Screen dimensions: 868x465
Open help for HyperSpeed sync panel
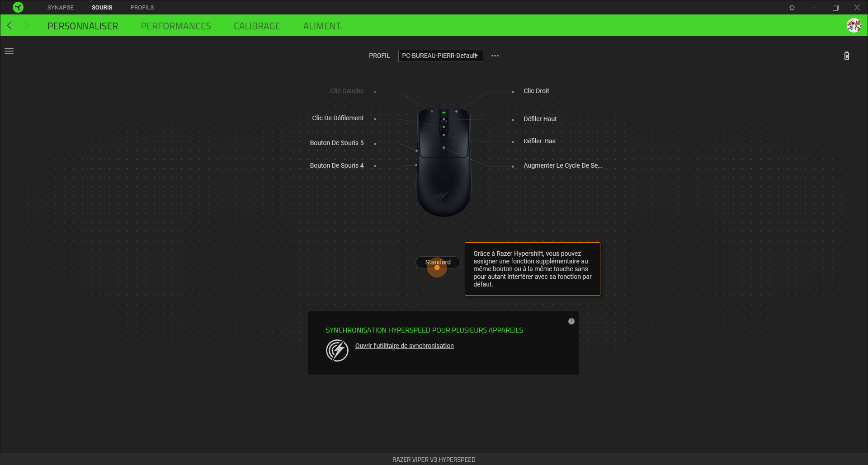(571, 321)
